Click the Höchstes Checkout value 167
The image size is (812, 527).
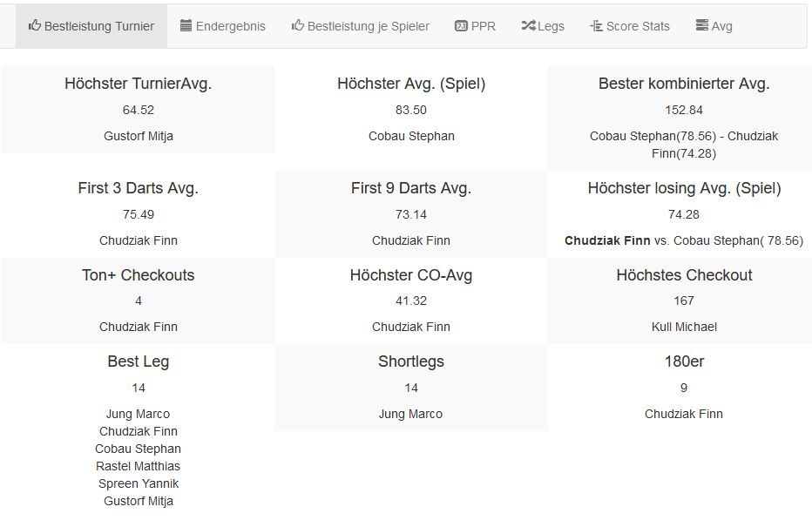point(684,301)
